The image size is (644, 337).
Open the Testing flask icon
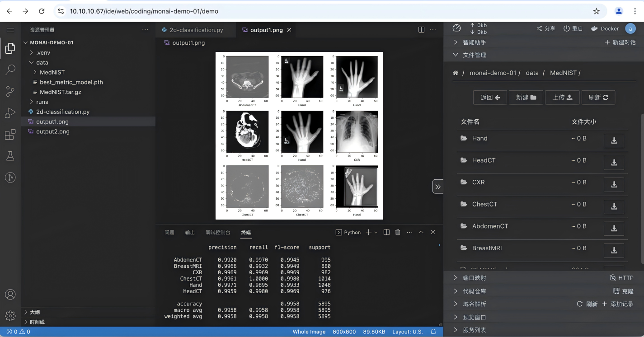10,156
